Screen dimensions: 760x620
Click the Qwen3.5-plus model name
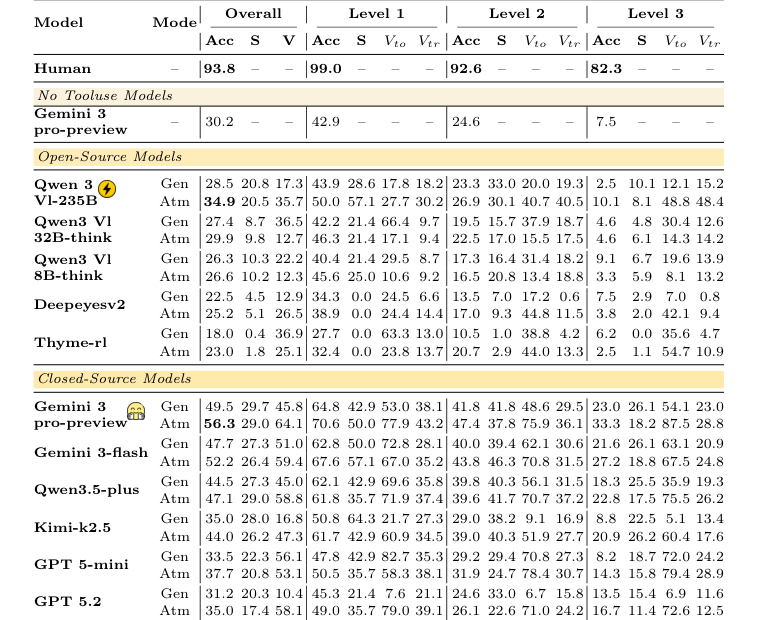[x=87, y=490]
